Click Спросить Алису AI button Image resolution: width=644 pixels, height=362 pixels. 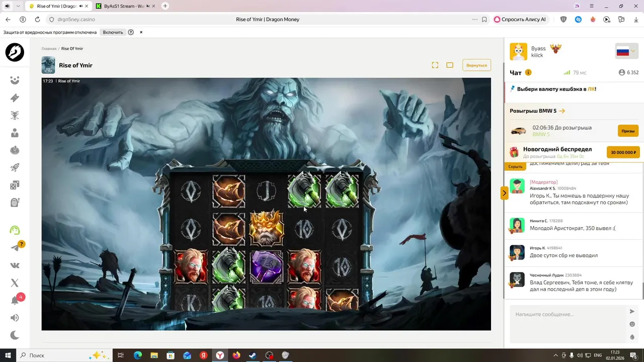520,20
